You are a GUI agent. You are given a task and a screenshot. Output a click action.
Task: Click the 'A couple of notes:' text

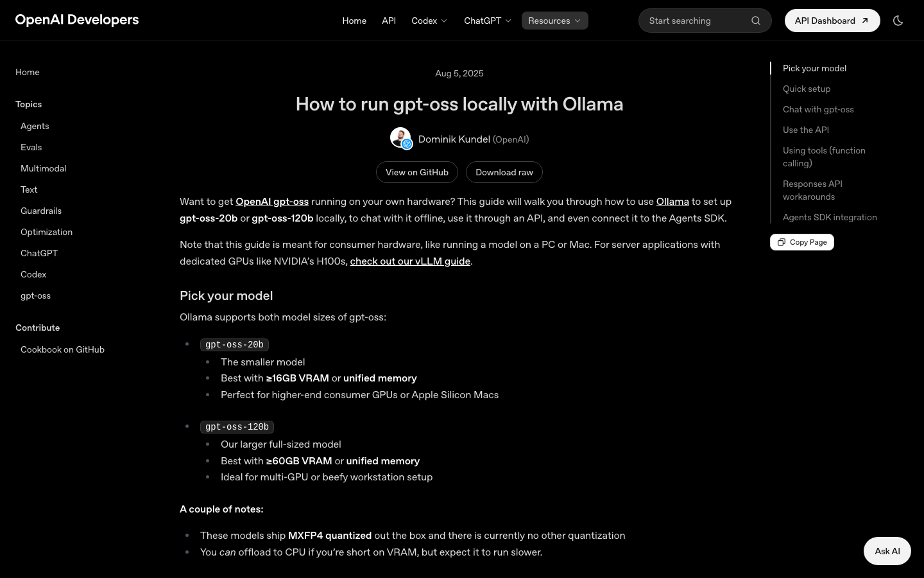[x=221, y=509]
